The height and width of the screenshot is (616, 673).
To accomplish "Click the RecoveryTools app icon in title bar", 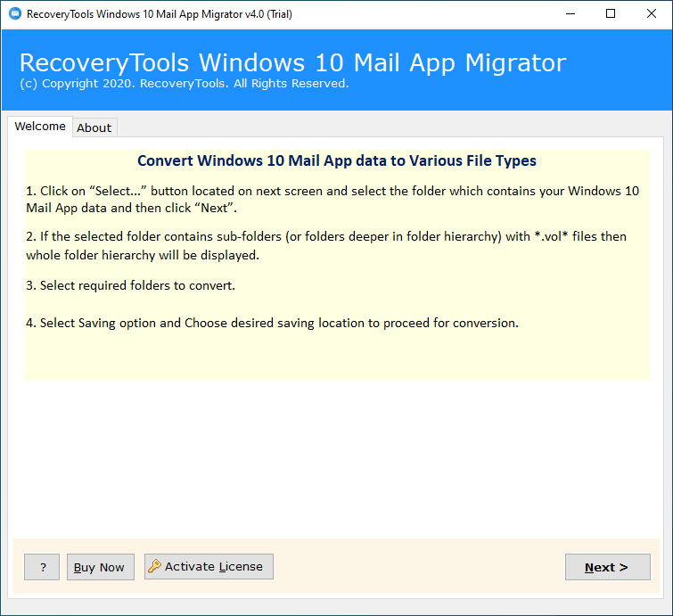I will [x=15, y=13].
